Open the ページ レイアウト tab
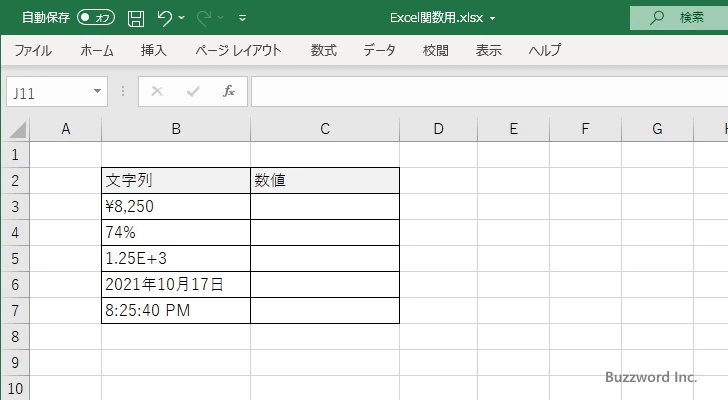The height and width of the screenshot is (400, 728). [x=238, y=50]
